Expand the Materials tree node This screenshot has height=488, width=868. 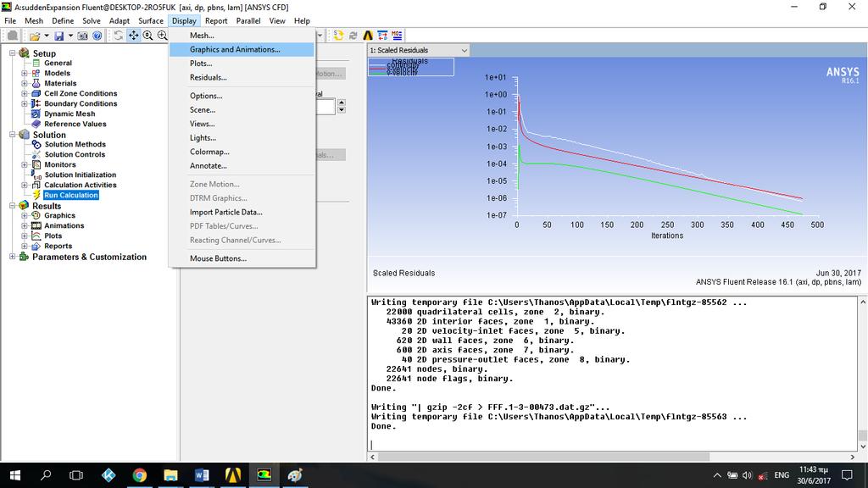[25, 83]
